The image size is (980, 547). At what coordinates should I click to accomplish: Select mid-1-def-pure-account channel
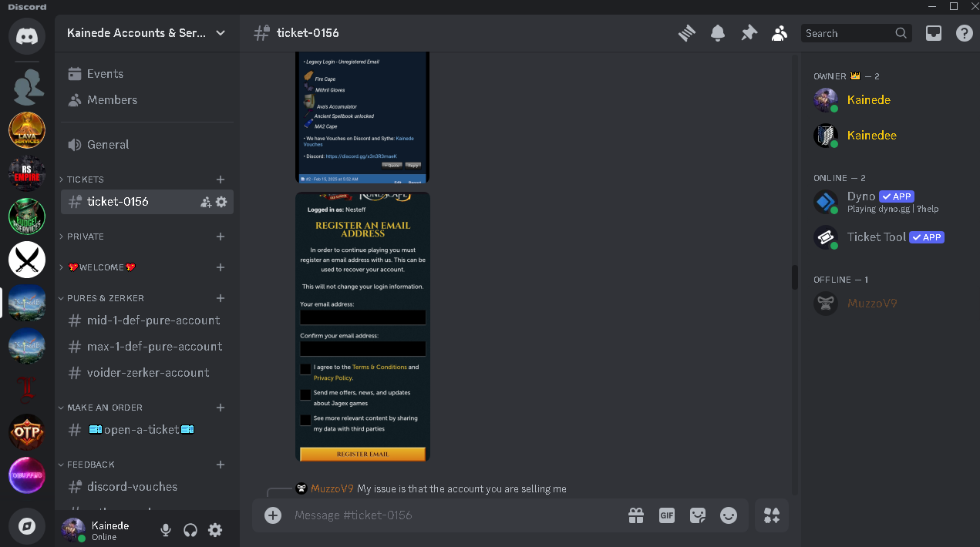(x=147, y=320)
